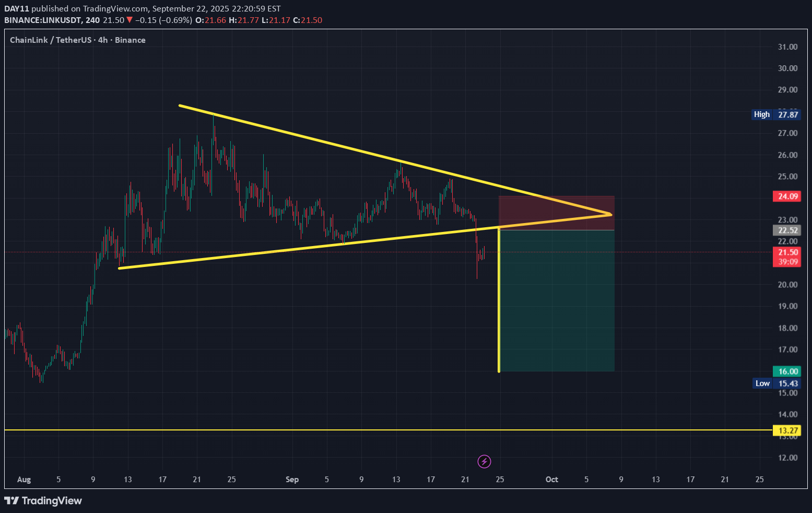812x513 pixels.
Task: Click the 31.00 price axis label
Action: click(787, 47)
